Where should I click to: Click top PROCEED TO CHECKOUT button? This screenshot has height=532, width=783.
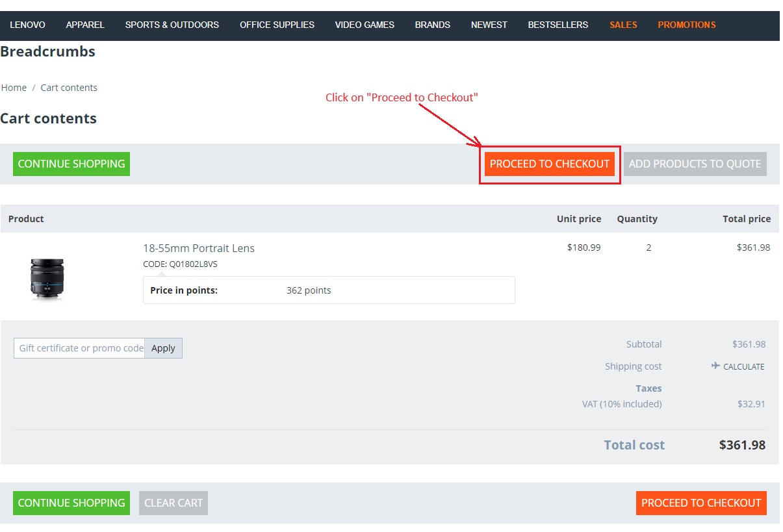(x=550, y=164)
